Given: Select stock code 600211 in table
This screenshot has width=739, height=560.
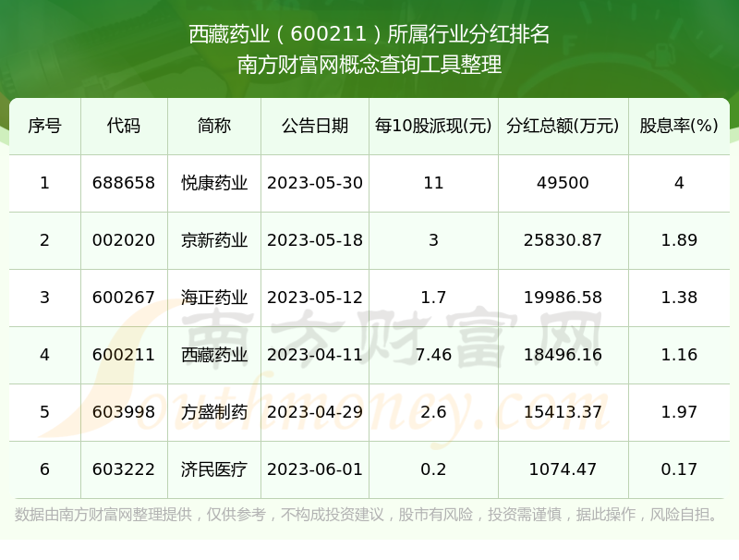Looking at the screenshot, I should point(124,355).
